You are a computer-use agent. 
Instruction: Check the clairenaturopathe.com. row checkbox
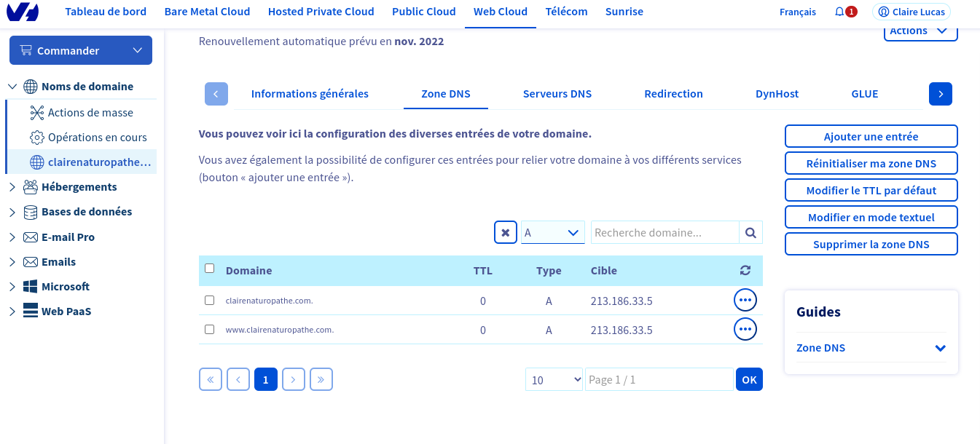[x=210, y=300]
